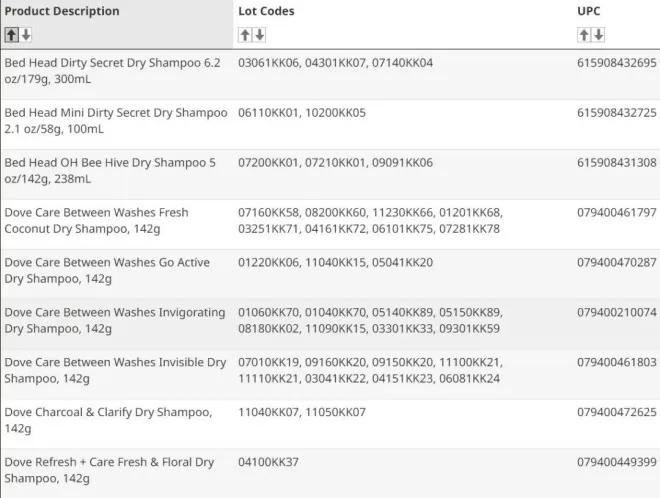
Task: Select the Bed Head Mini Dirty Secret row
Action: coord(330,125)
